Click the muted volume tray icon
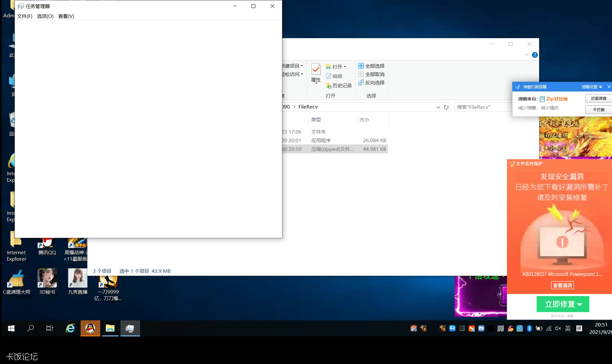The image size is (612, 364). pos(558,328)
